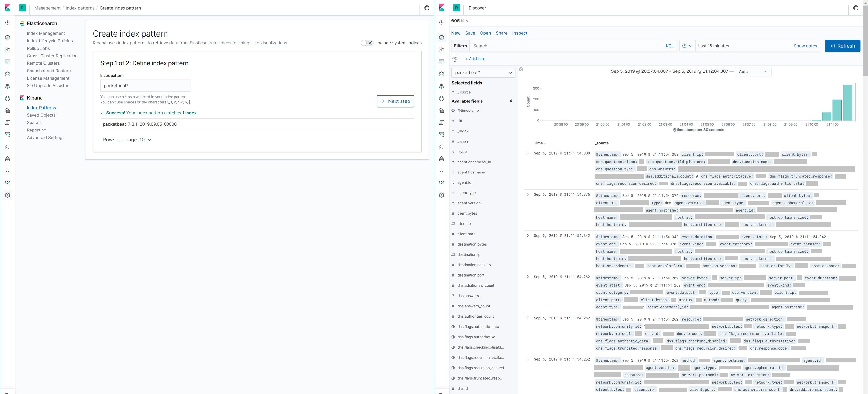Open Logs icon in left Management window sidebar
Image resolution: width=868 pixels, height=394 pixels.
coord(7,122)
